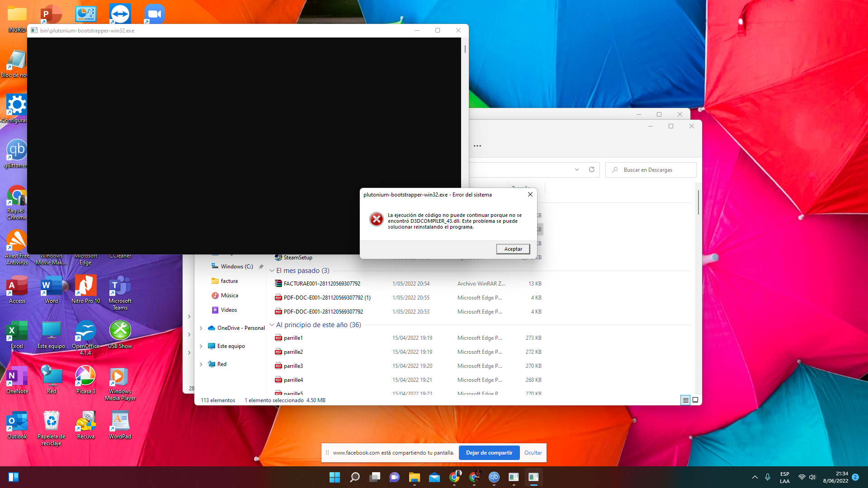
Task: Open Bloc de notas desktop icon
Action: [x=14, y=64]
